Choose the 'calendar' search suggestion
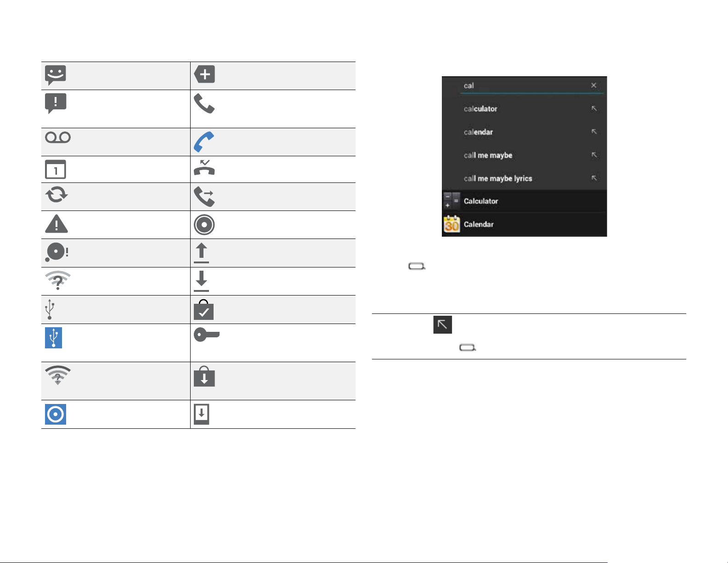Screen dimensions: 728x563 (478, 132)
